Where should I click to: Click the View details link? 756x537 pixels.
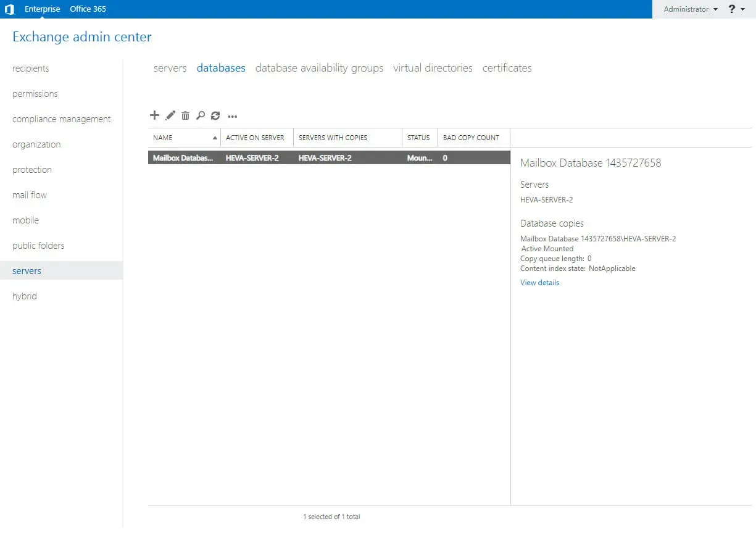[x=539, y=283]
